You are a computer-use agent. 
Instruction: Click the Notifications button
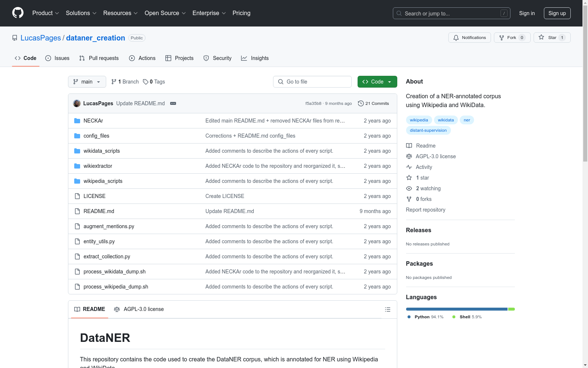470,38
